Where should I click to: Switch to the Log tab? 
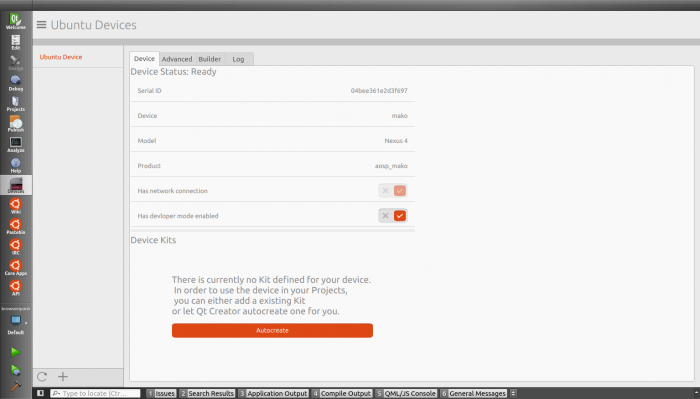(x=238, y=59)
